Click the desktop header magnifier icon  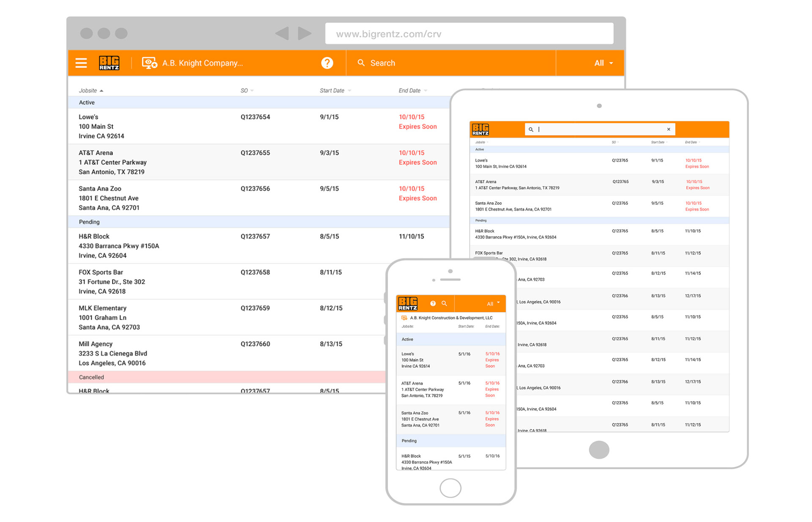pyautogui.click(x=361, y=63)
